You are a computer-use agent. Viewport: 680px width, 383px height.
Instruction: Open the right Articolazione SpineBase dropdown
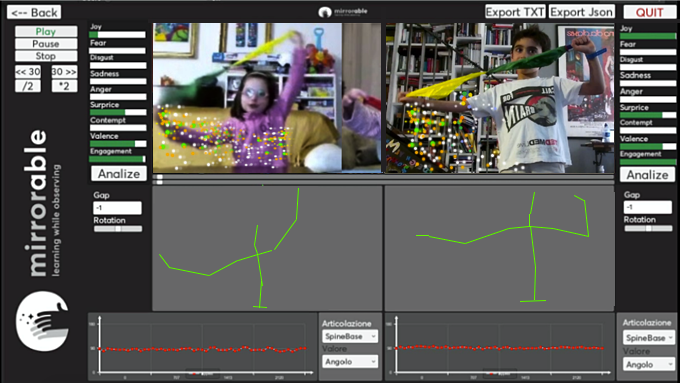649,338
